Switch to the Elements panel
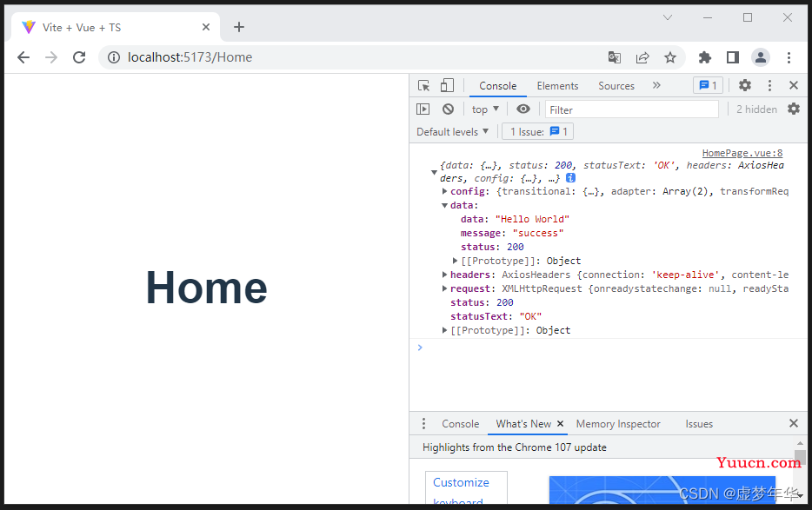This screenshot has height=510, width=812. click(557, 86)
